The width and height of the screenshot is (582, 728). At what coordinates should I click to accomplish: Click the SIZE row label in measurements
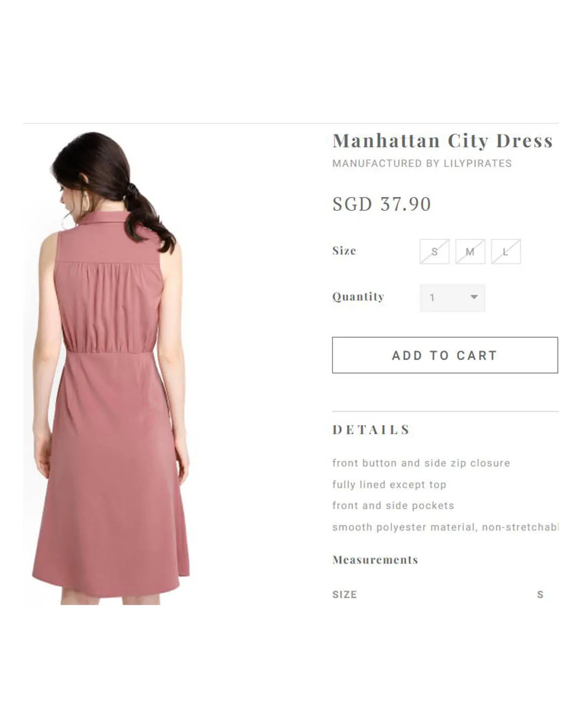click(344, 595)
